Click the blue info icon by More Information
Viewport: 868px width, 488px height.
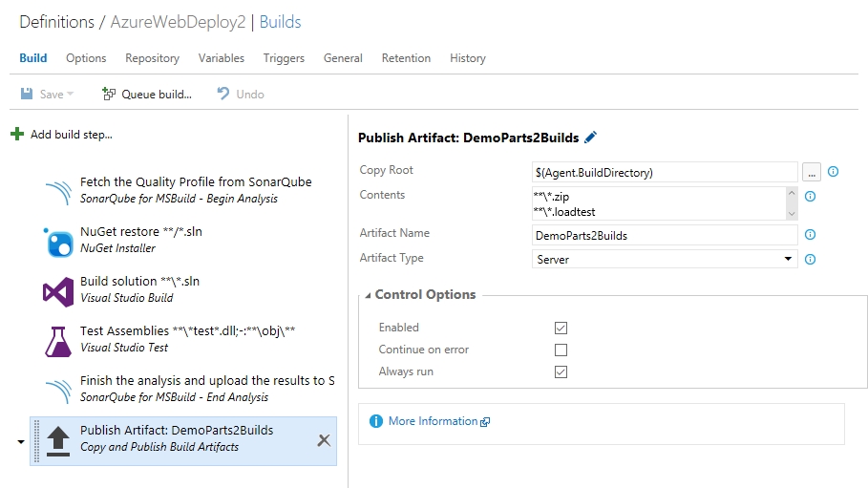point(376,421)
